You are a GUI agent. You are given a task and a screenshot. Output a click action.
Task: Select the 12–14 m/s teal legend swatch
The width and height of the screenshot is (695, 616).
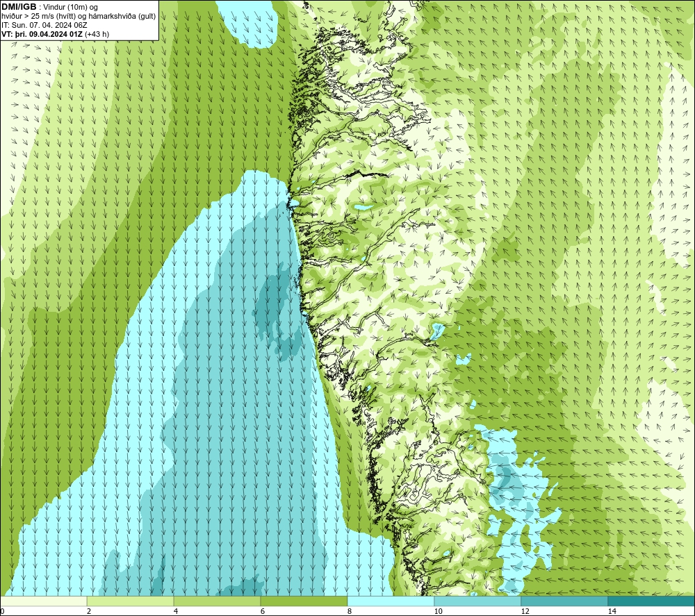564,601
